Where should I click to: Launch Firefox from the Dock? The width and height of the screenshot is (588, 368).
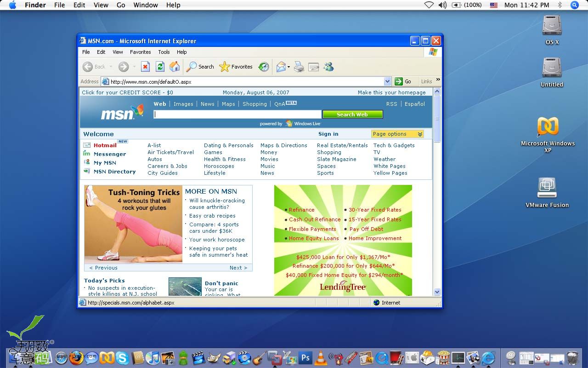tap(76, 357)
